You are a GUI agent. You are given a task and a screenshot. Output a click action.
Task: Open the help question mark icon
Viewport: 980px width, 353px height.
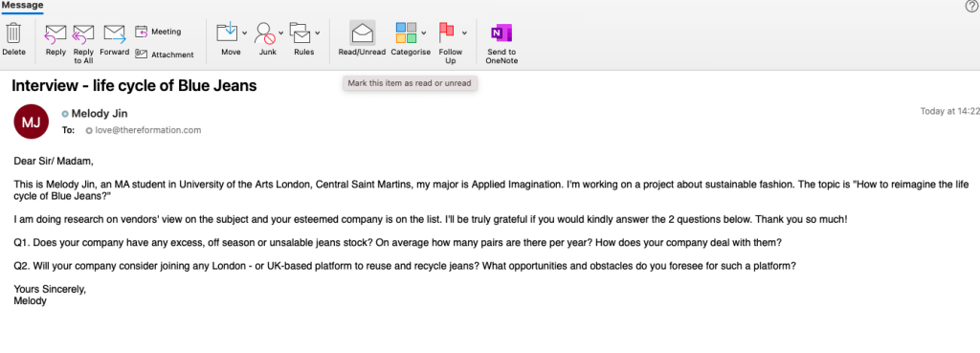970,6
